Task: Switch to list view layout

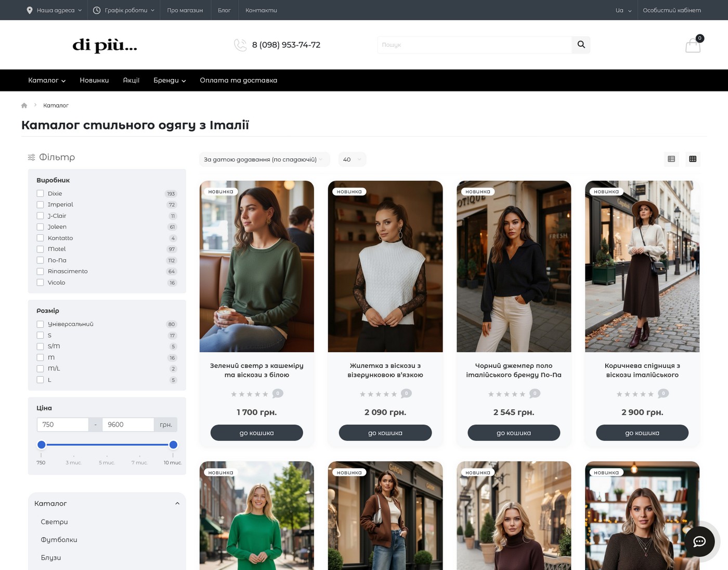Action: coord(671,159)
